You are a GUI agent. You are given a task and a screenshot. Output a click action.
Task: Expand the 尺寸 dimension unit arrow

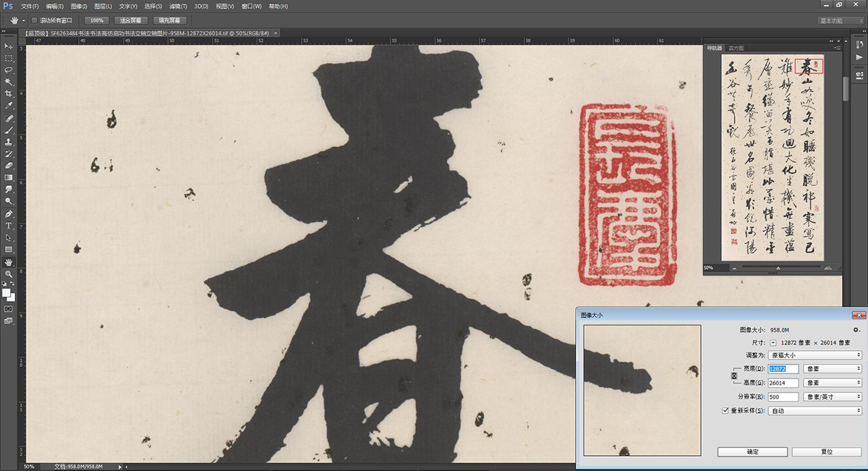pyautogui.click(x=773, y=342)
